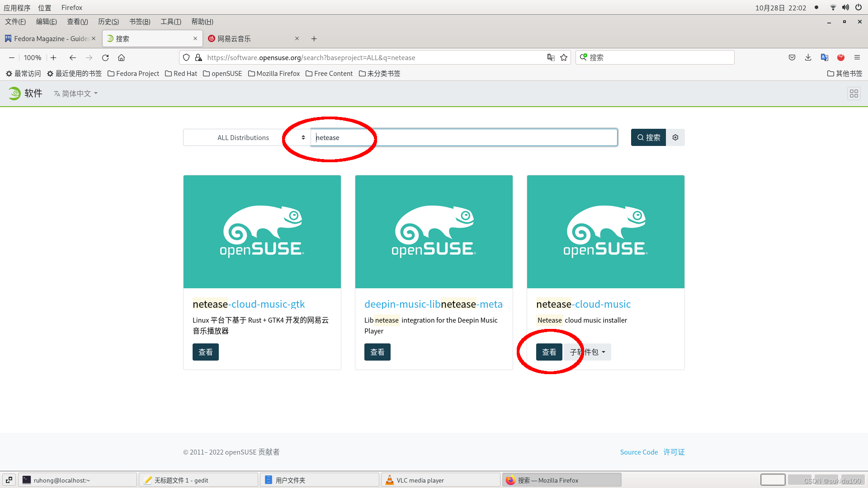The image size is (868, 488).
Task: Expand the 子软件包 dropdown
Action: [587, 352]
